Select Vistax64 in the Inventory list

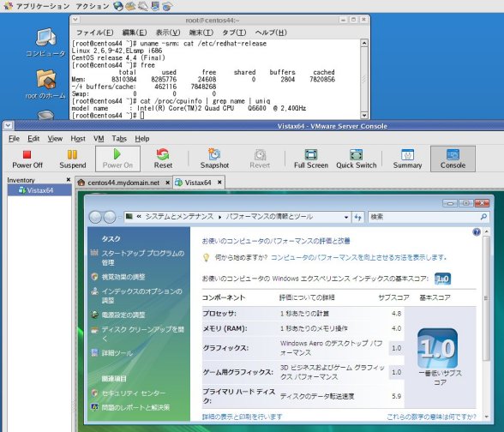point(39,190)
